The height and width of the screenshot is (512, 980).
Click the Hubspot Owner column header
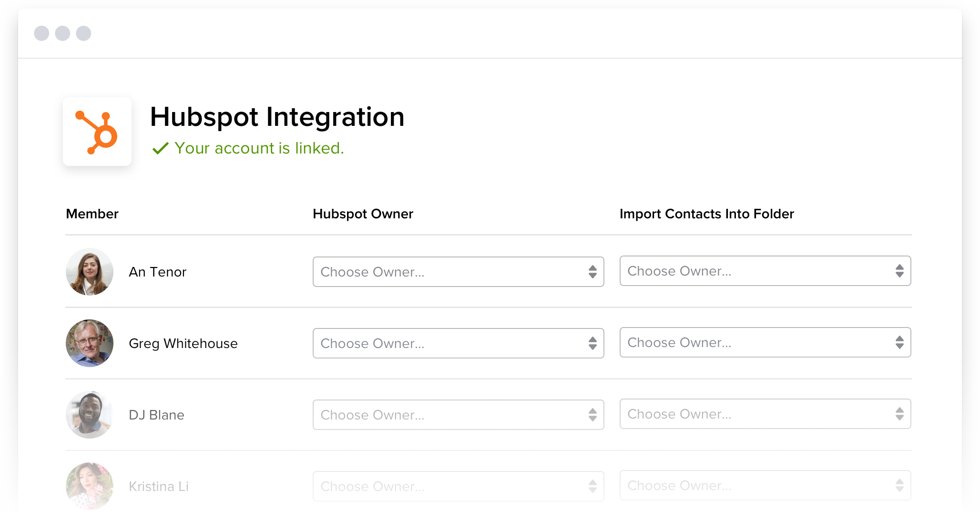pos(363,214)
